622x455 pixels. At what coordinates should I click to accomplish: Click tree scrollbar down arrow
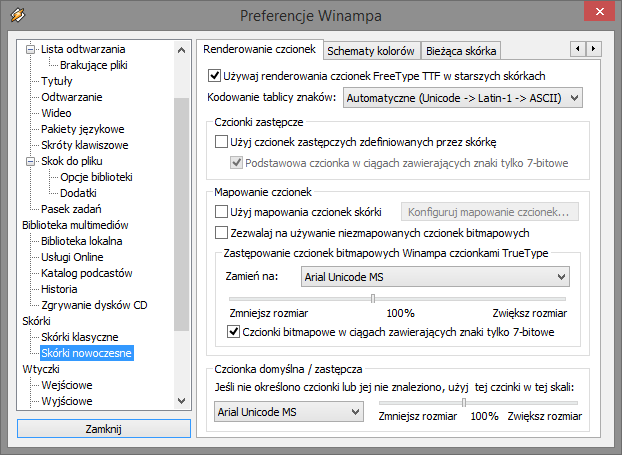click(181, 401)
